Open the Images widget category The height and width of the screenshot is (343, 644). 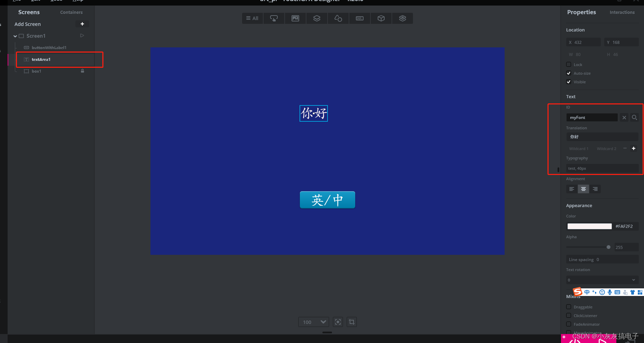[295, 18]
